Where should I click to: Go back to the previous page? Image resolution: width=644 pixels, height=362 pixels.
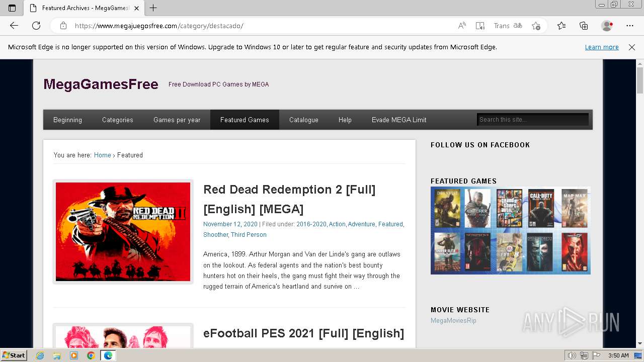pos(14,26)
